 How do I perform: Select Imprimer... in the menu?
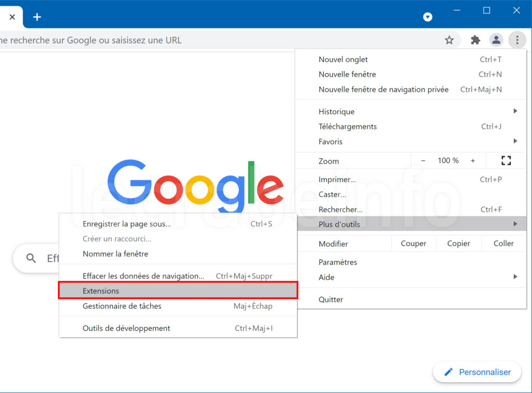click(411, 180)
